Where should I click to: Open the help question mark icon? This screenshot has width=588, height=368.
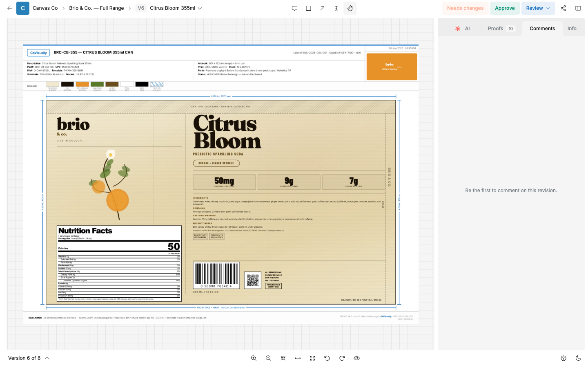tap(563, 358)
